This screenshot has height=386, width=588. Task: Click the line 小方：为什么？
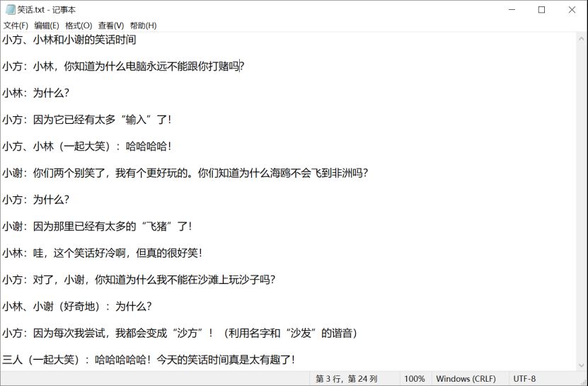35,200
